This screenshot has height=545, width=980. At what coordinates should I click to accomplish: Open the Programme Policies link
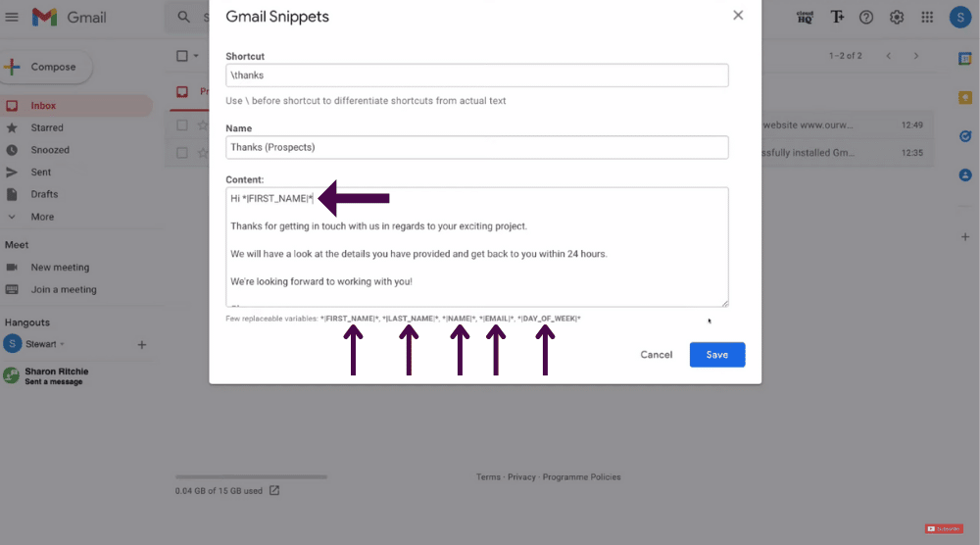pos(581,476)
